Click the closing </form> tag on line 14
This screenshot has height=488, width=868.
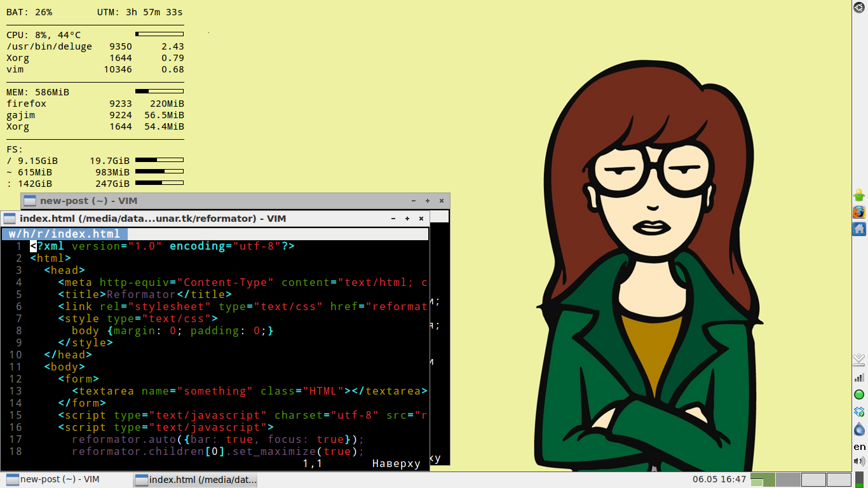pyautogui.click(x=82, y=403)
